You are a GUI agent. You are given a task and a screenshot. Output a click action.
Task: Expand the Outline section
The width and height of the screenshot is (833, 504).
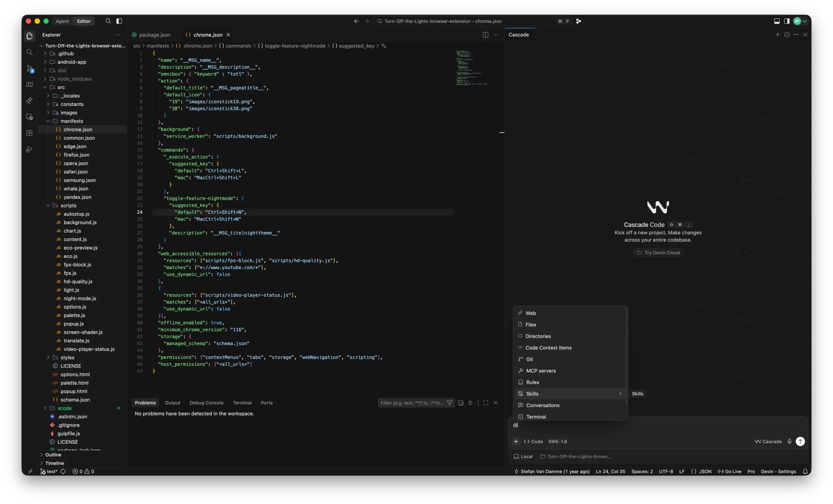point(53,455)
